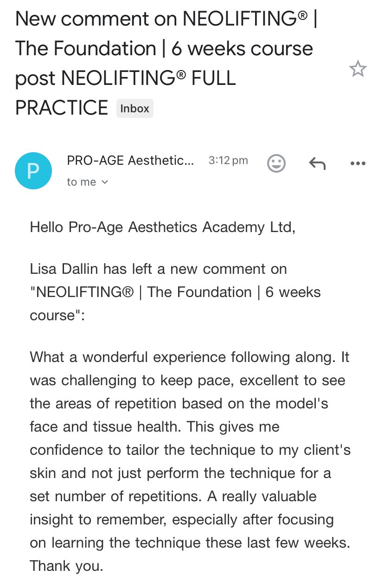
Task: Expand recipient details chevron beside "to me"
Action: coord(105,182)
